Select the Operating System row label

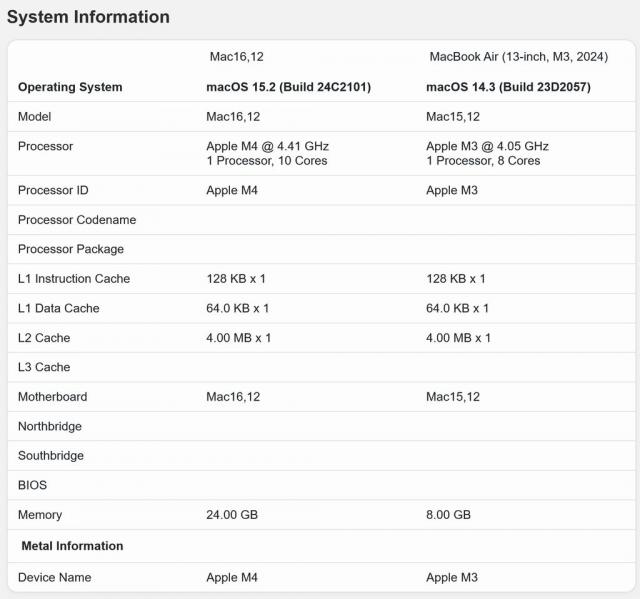[x=70, y=87]
